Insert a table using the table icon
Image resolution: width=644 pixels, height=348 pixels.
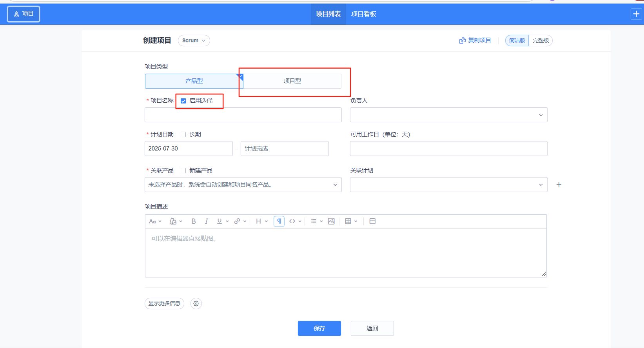point(348,221)
